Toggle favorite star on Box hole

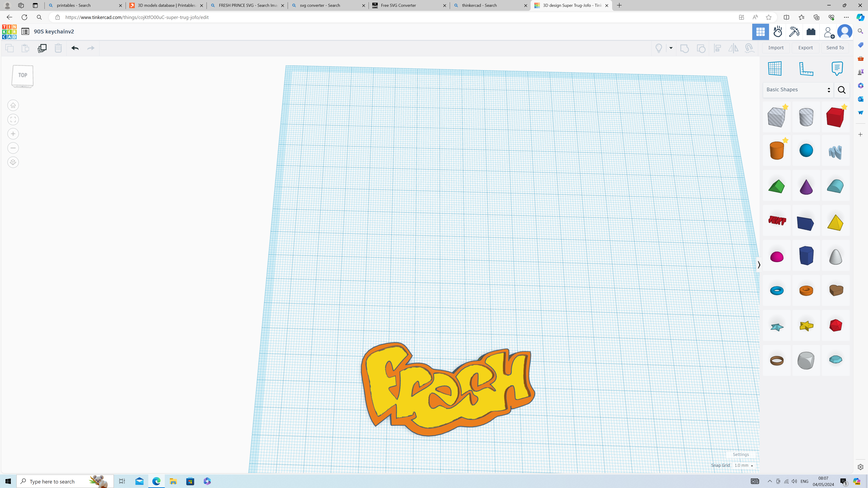click(x=785, y=107)
